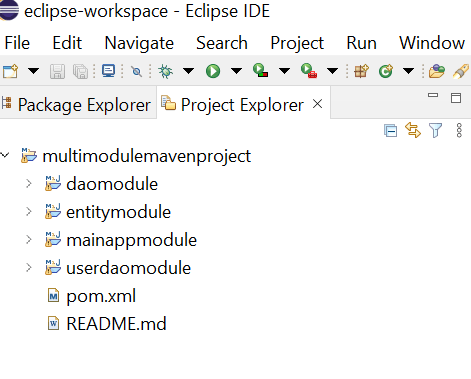Screen dimensions: 471x379
Task: Open the terminal monitor icon
Action: tap(109, 71)
